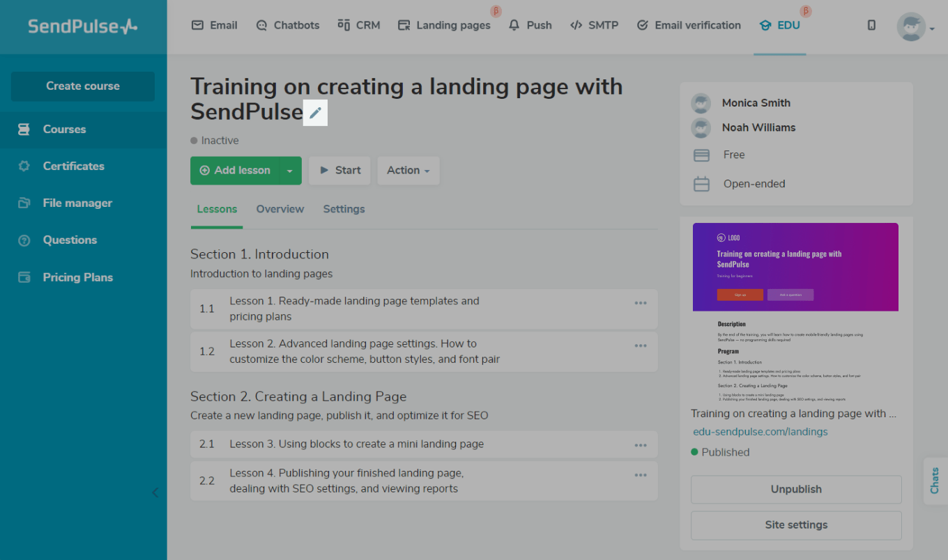Click Section 2. Creating a Landing Page heading

(x=298, y=396)
